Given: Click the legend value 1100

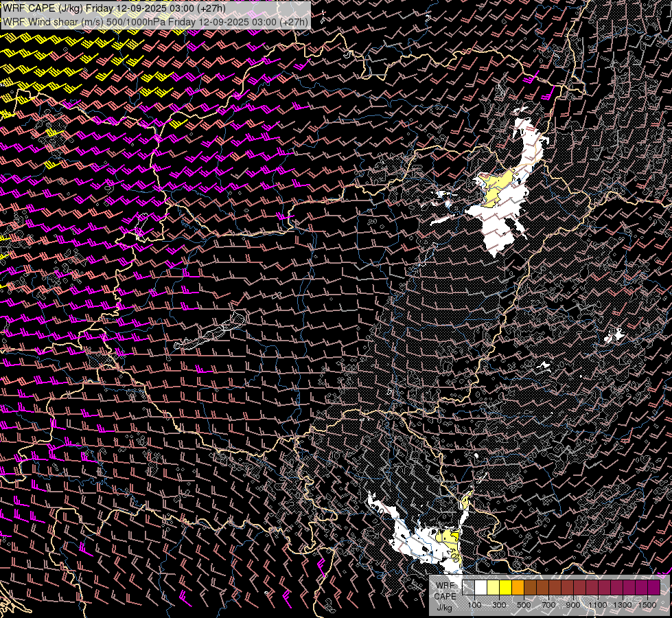Looking at the screenshot, I should pos(597,605).
